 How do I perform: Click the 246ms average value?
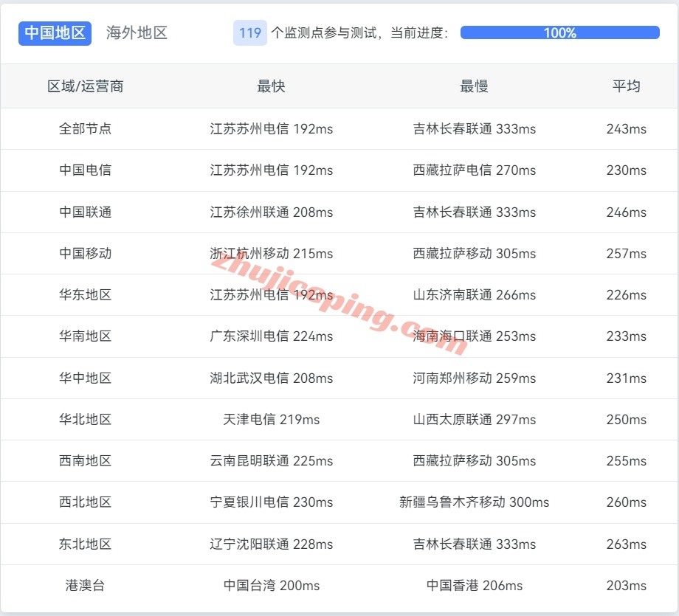pos(626,212)
